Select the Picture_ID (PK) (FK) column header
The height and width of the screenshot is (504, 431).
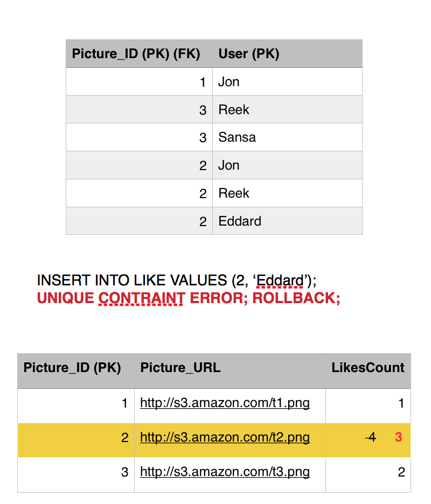point(136,54)
